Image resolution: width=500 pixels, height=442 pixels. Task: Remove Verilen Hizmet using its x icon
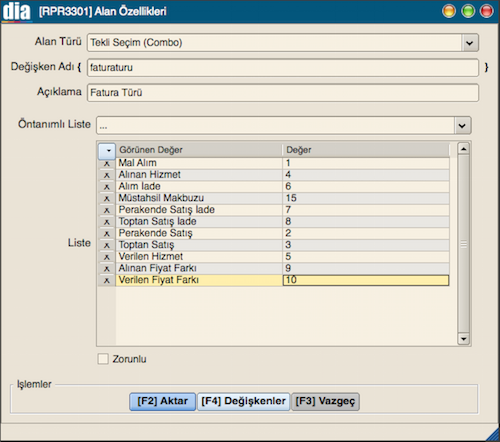tap(107, 257)
